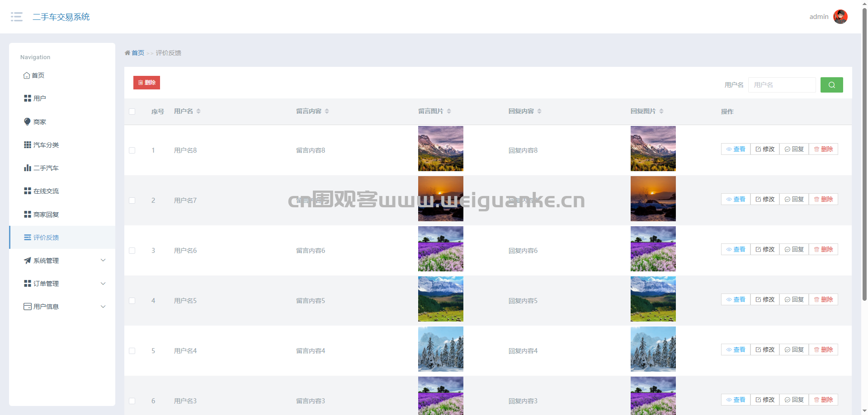Screen dimensions: 868x415
Task: Sort by 回复内容 column arrows
Action: [x=539, y=111]
